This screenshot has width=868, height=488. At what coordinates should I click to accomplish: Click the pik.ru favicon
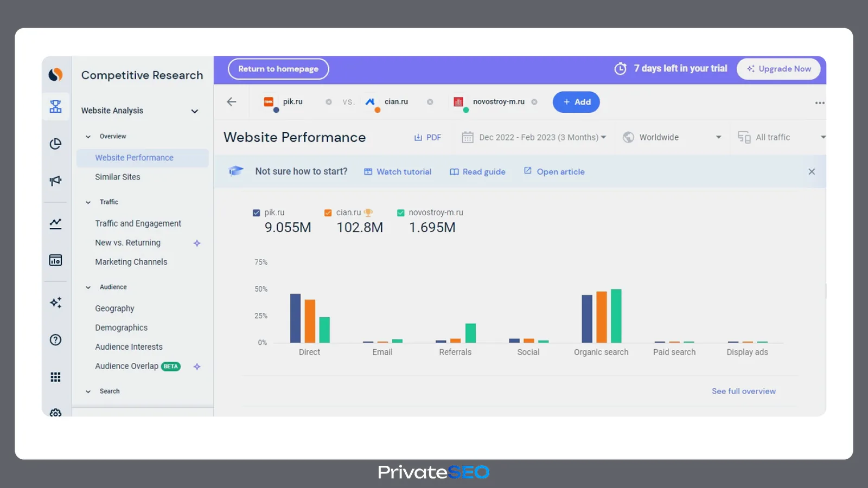point(269,101)
